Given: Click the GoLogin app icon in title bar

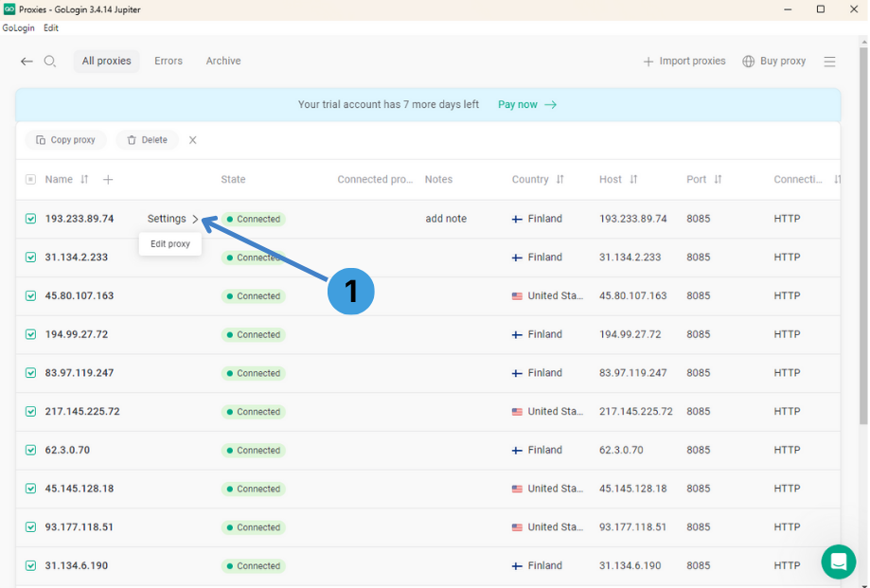Looking at the screenshot, I should (9, 9).
